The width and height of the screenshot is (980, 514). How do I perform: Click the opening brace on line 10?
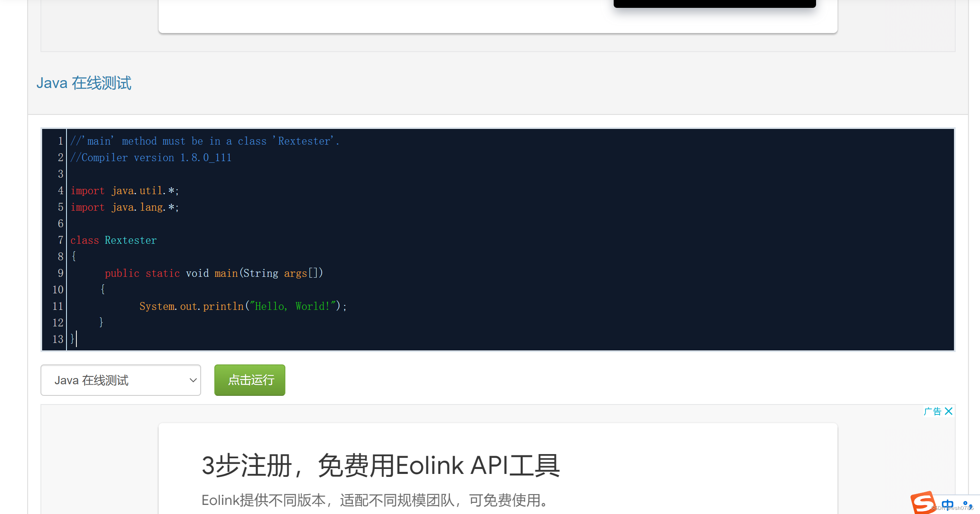[103, 289]
